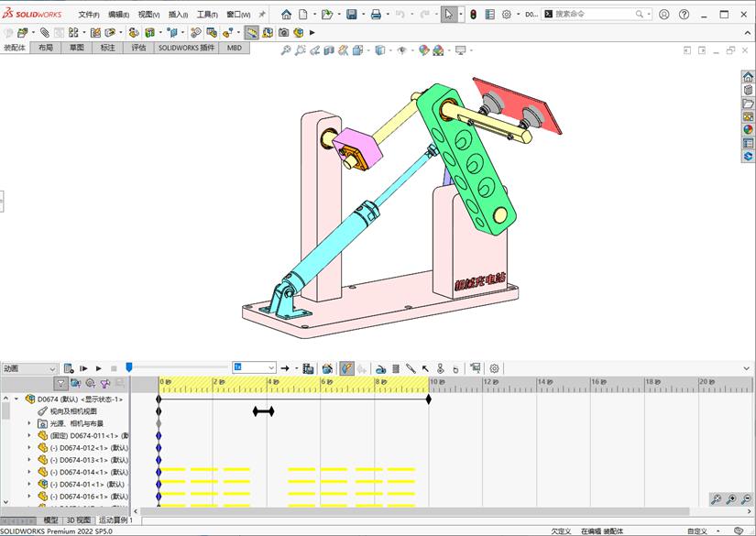Save the current document
Image resolution: width=756 pixels, height=536 pixels.
click(352, 15)
